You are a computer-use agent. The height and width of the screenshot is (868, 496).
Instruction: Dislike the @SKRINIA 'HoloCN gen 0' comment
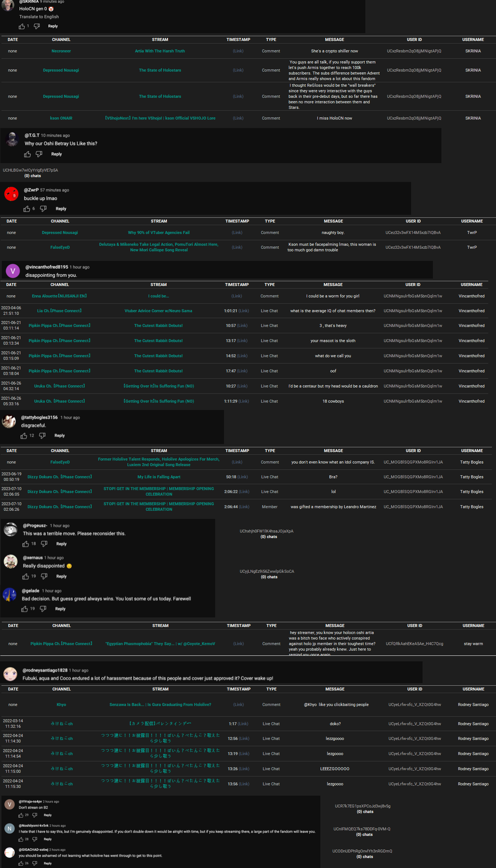(37, 26)
